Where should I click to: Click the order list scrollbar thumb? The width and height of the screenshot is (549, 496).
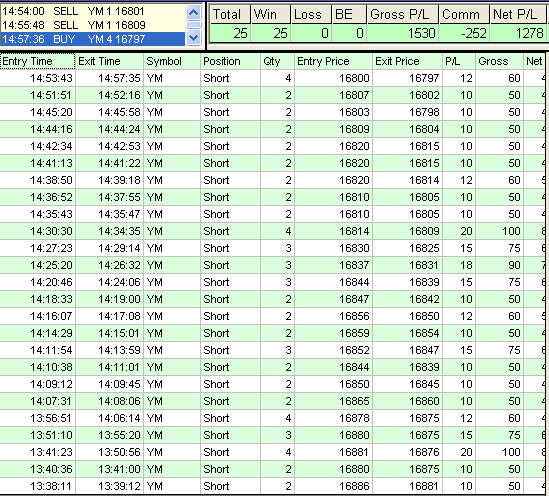(193, 25)
